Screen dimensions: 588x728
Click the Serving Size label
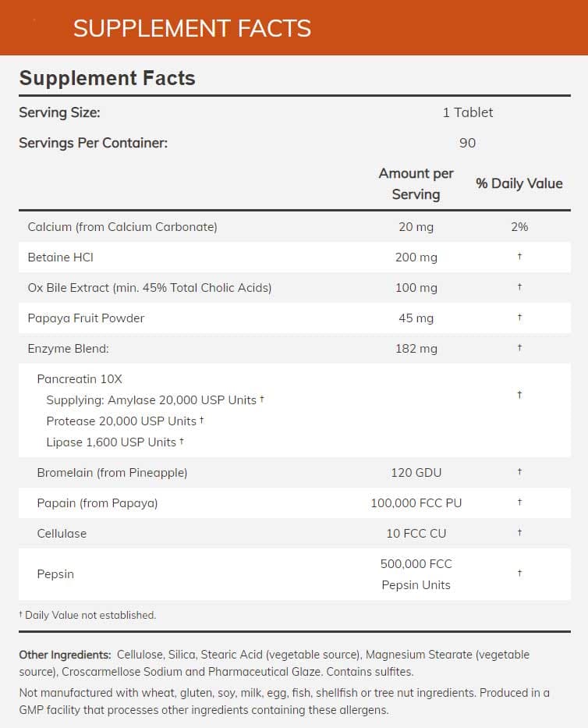59,112
